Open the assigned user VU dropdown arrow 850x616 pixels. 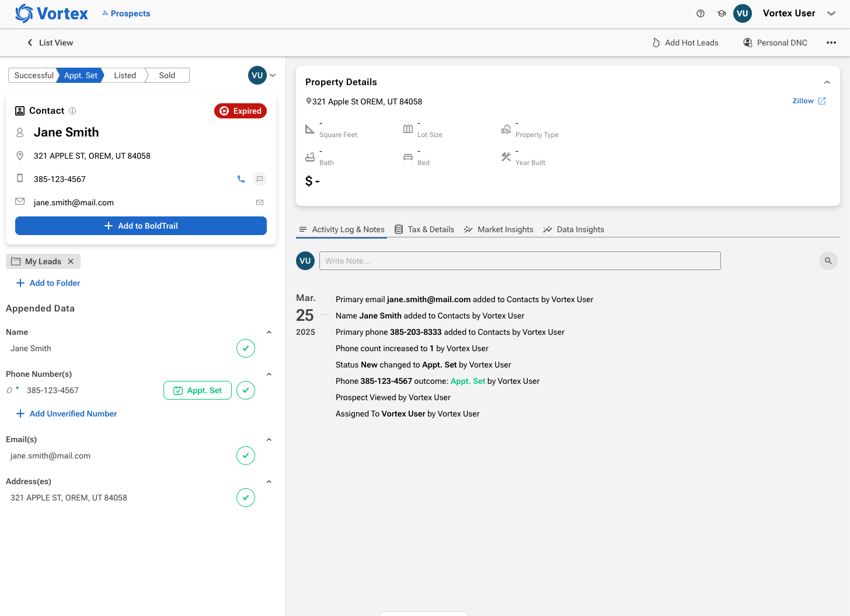click(273, 75)
